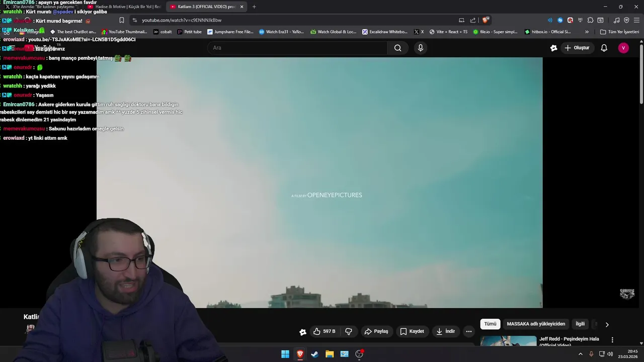Open the YouTube Thumbnail bookmark
The height and width of the screenshot is (362, 644).
coord(124,32)
